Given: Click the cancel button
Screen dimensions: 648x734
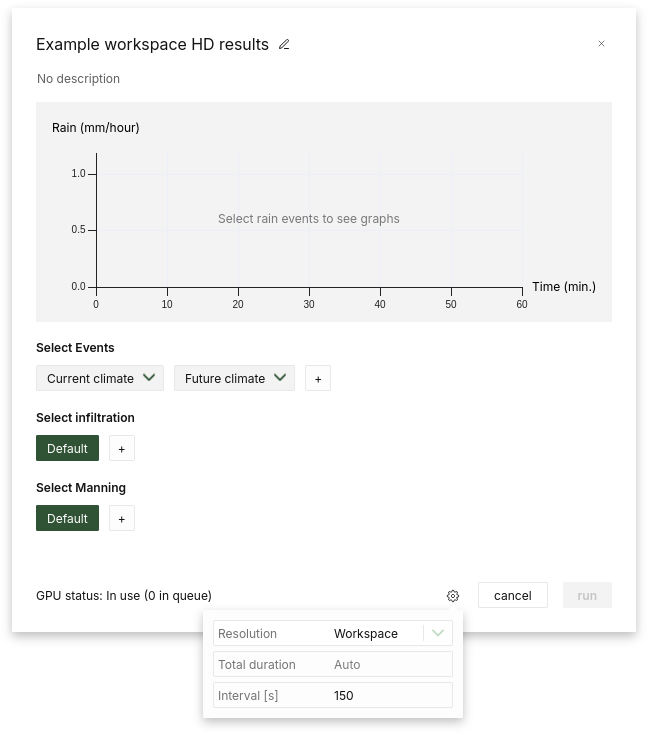Looking at the screenshot, I should 512,596.
